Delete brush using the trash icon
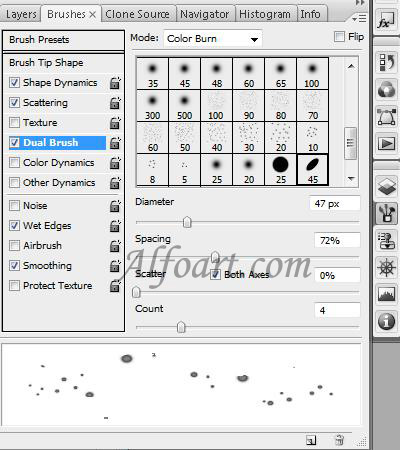The width and height of the screenshot is (400, 450). pos(339,440)
